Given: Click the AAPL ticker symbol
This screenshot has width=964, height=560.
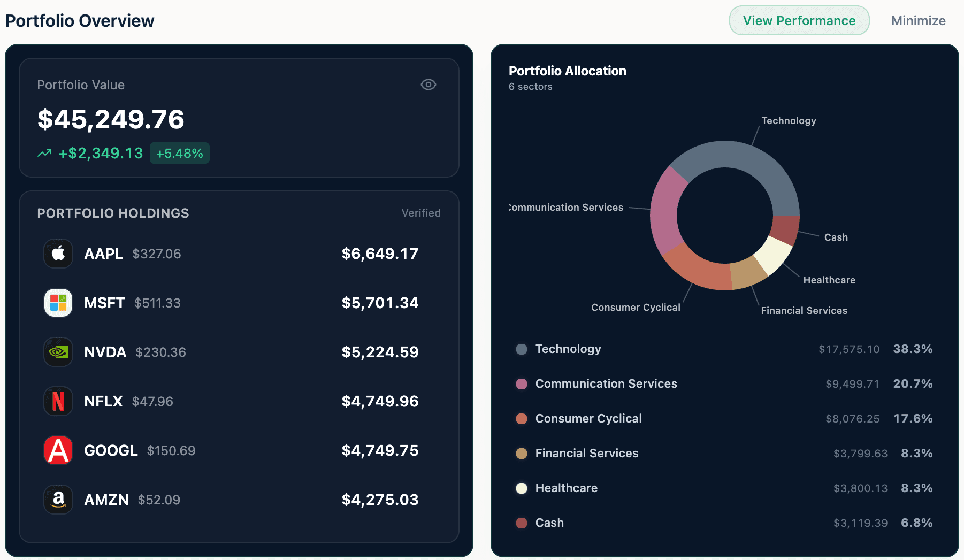Looking at the screenshot, I should (104, 254).
